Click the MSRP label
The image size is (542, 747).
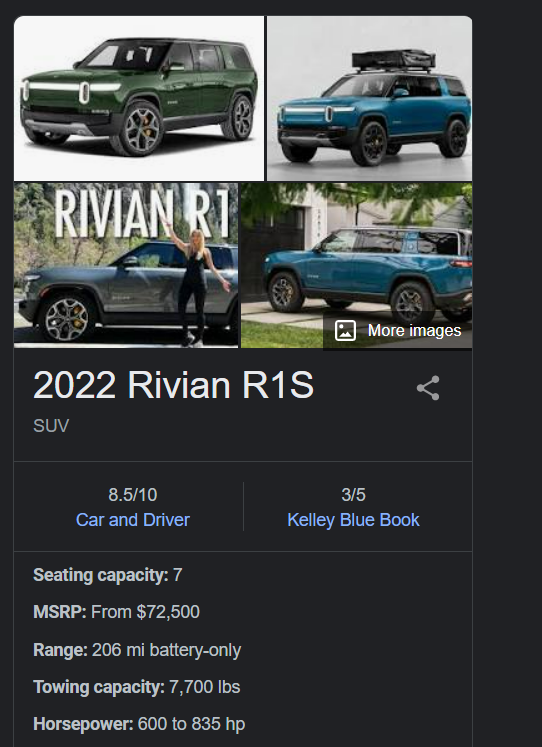pyautogui.click(x=60, y=612)
